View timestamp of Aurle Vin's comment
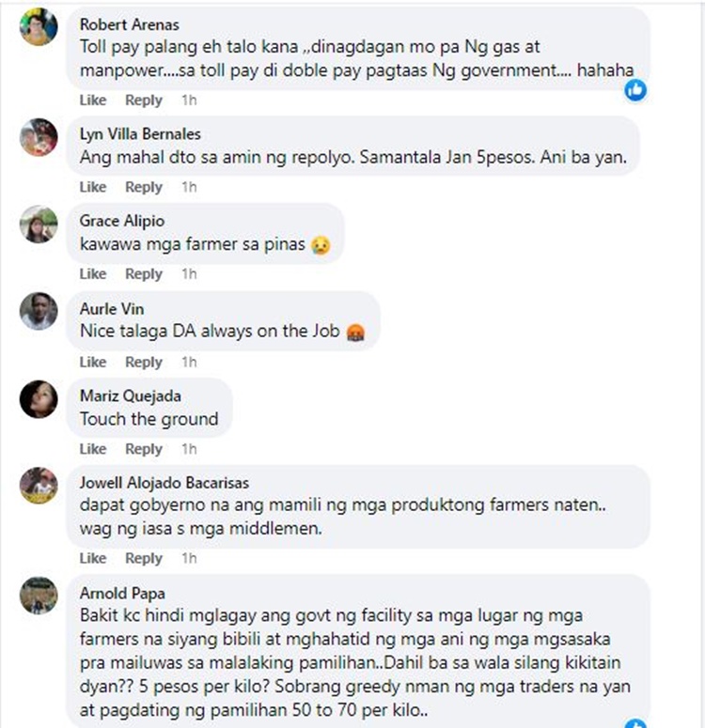The width and height of the screenshot is (705, 728). 189,363
